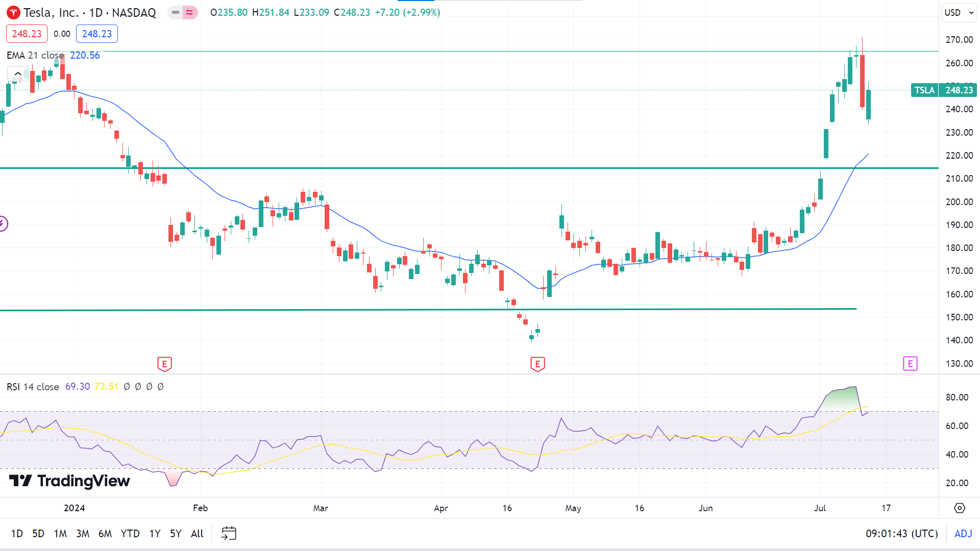Click the RSI value 69.30

coord(78,387)
